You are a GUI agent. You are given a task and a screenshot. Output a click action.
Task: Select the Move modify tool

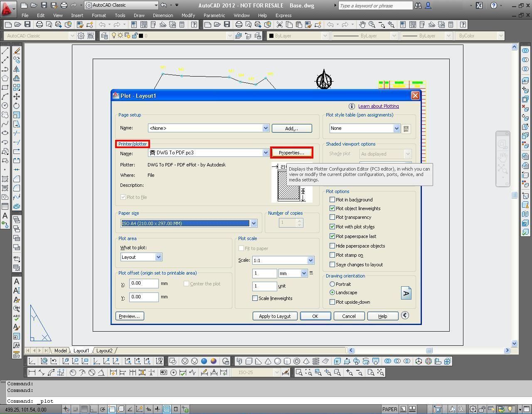point(17,97)
